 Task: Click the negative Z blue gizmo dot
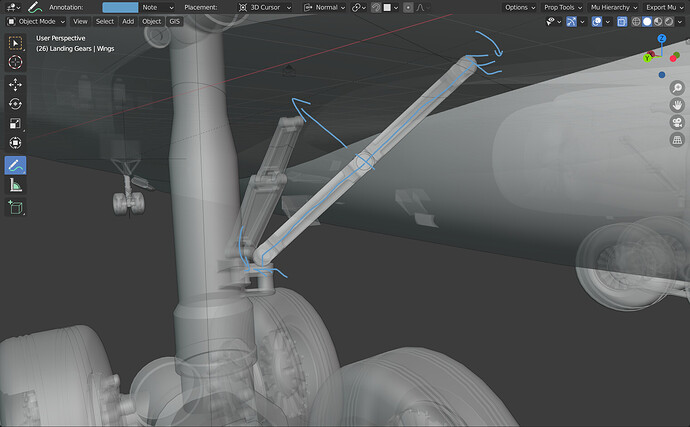coord(662,75)
